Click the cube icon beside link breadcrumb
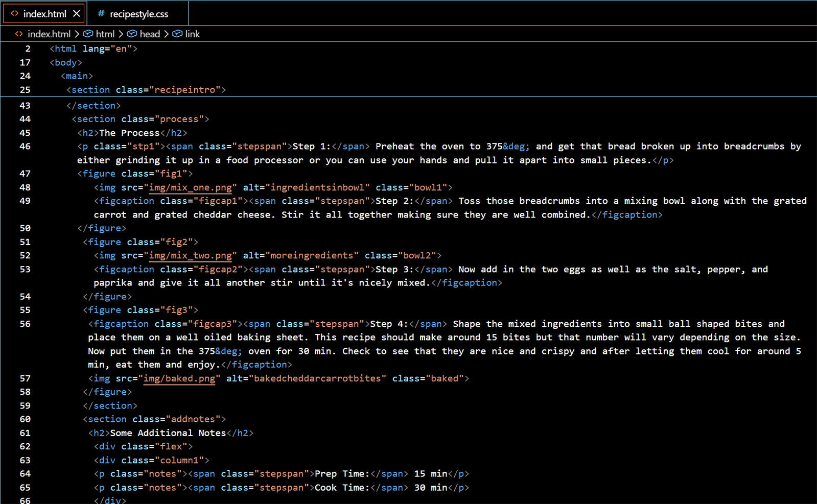The width and height of the screenshot is (817, 504). tap(177, 34)
